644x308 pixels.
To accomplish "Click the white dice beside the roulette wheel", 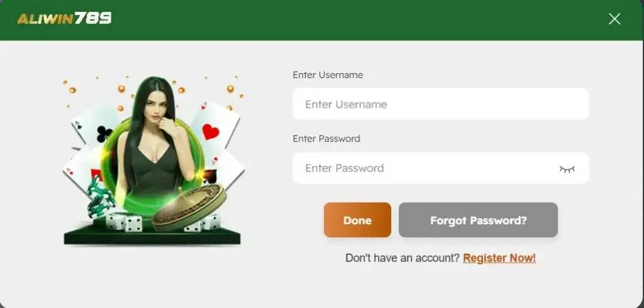I will (206, 224).
